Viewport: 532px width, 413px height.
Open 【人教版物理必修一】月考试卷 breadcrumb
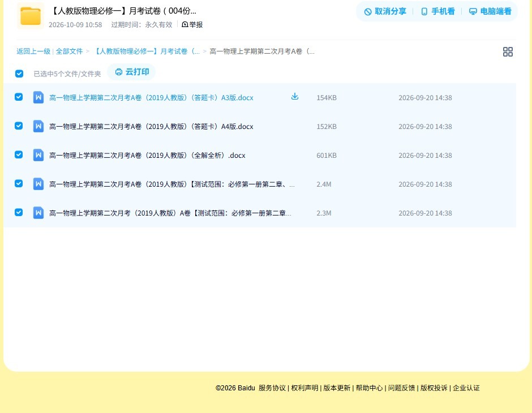point(146,51)
